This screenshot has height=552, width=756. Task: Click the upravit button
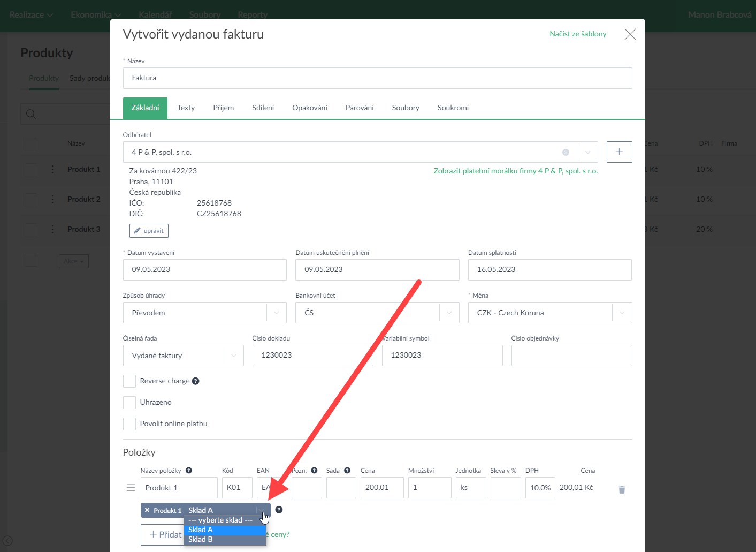[x=149, y=231]
